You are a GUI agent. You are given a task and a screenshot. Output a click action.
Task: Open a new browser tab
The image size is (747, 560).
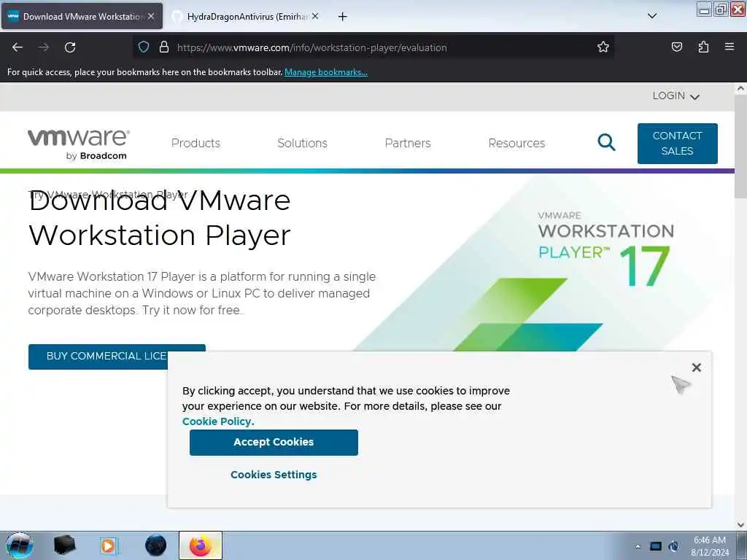pos(343,17)
